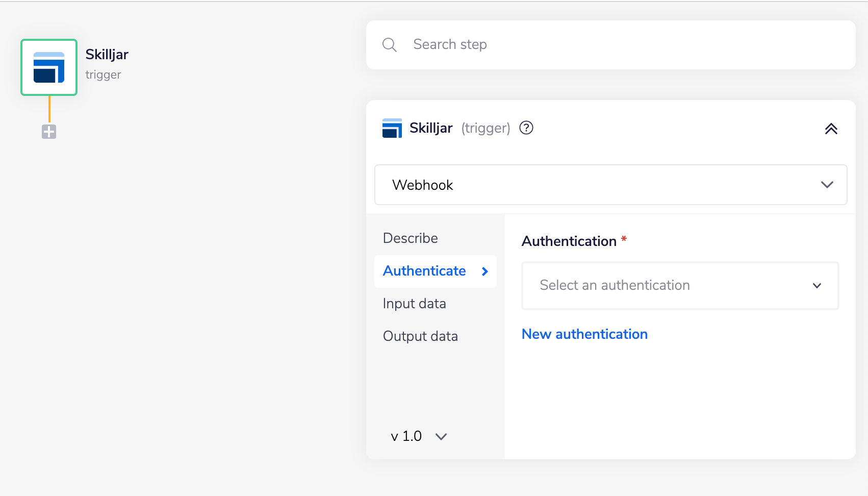Click the Authentication field label
Image resolution: width=868 pixels, height=496 pixels.
coord(569,241)
